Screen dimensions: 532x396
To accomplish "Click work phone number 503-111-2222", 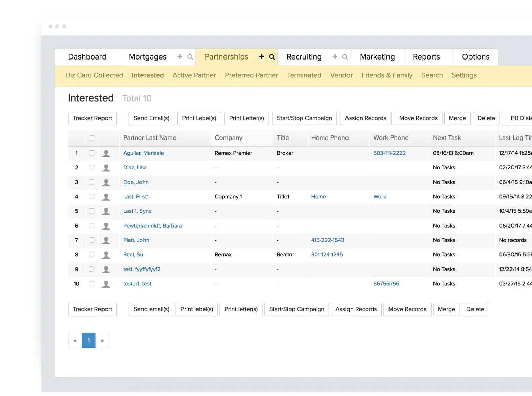I will pyautogui.click(x=390, y=153).
